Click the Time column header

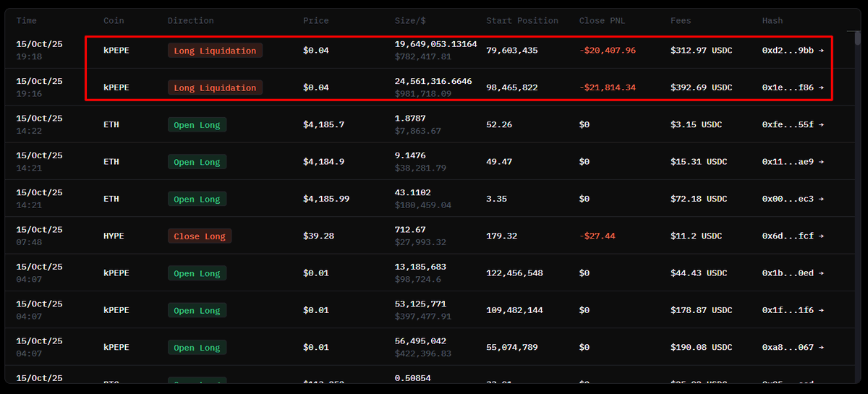27,21
